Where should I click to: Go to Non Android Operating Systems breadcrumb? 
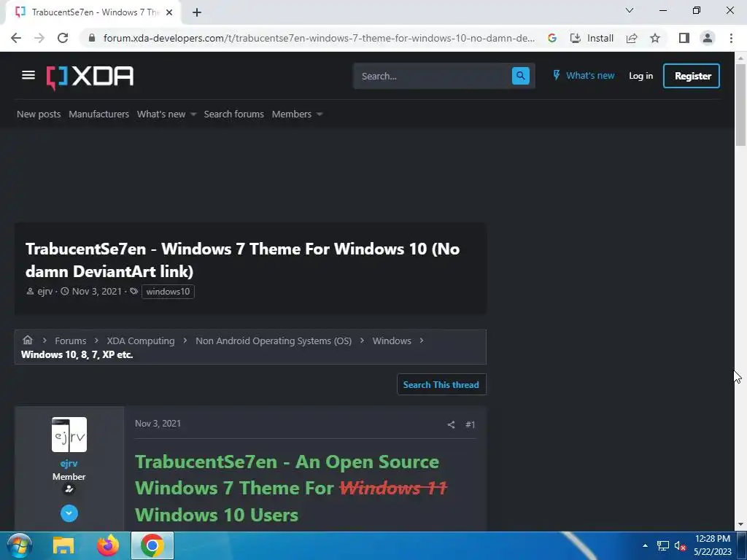coord(274,341)
